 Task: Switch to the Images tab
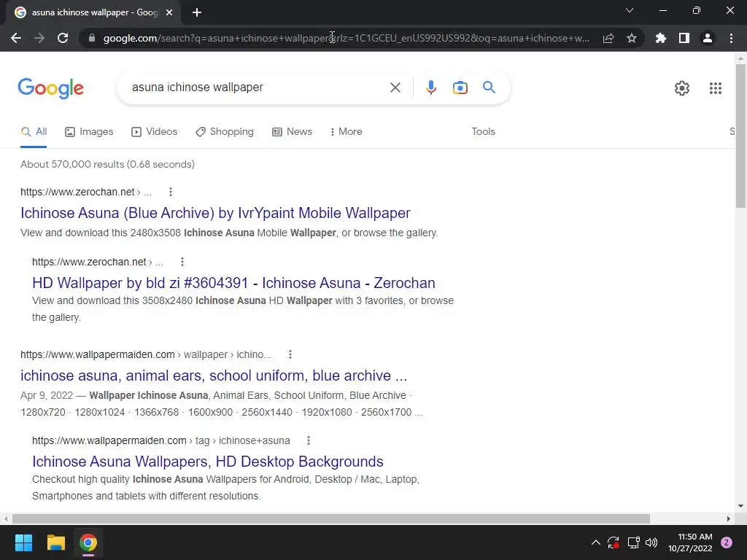coord(89,131)
